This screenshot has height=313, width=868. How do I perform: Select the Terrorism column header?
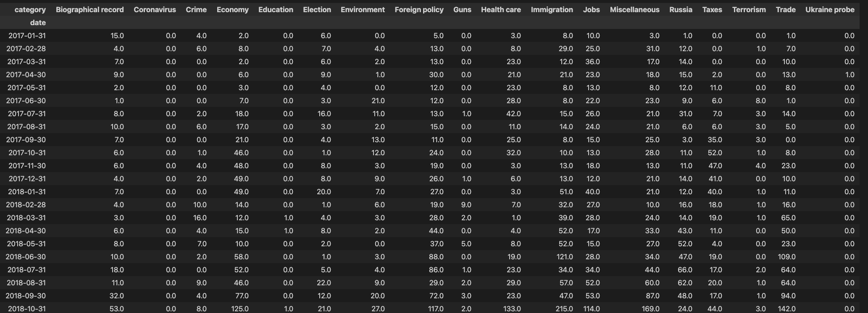[x=749, y=10]
